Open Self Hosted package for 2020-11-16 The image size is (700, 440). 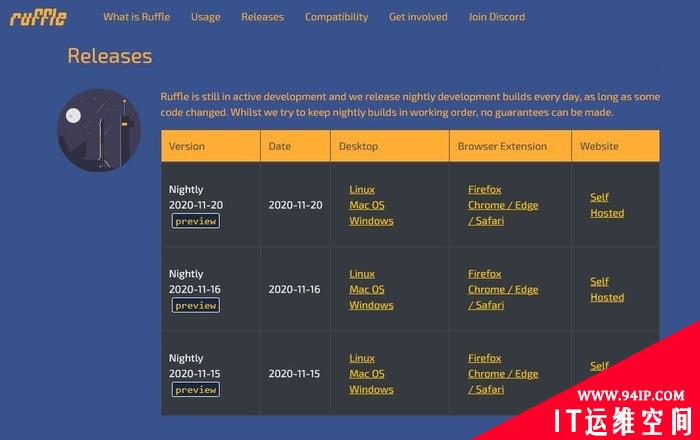607,290
